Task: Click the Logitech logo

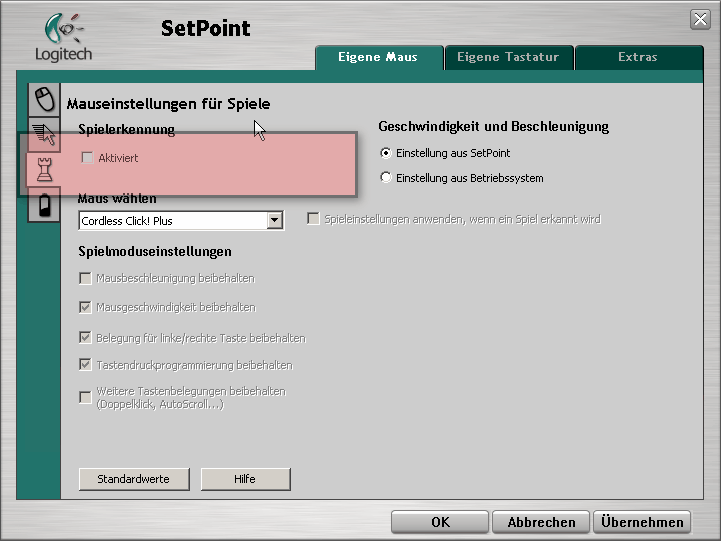Action: [x=63, y=38]
